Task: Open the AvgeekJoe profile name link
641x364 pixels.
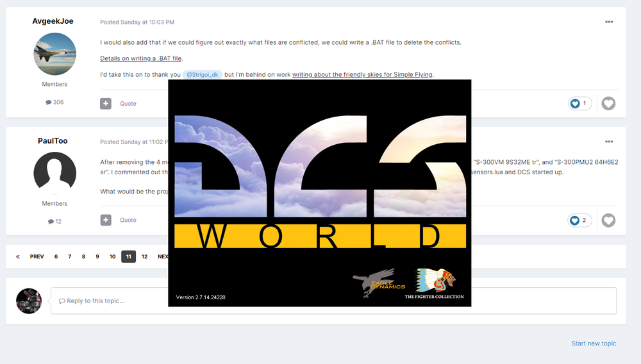Action: click(53, 21)
